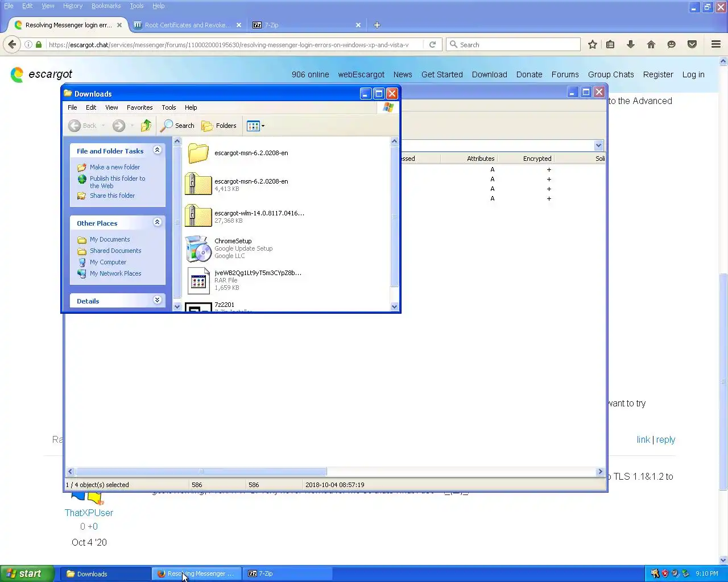Image resolution: width=728 pixels, height=582 pixels.
Task: Open the Downloads window File menu
Action: (x=72, y=107)
